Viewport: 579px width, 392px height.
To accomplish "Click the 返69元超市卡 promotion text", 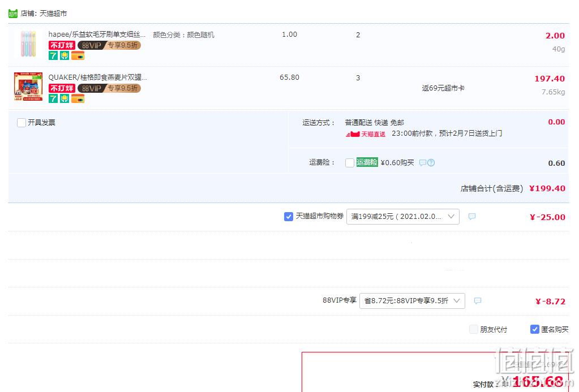I will click(443, 88).
